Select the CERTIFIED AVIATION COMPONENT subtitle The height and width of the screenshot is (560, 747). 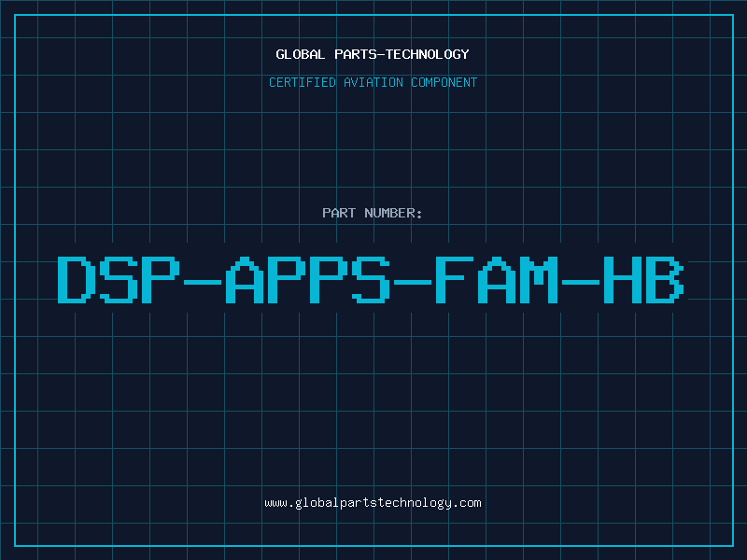pyautogui.click(x=373, y=82)
